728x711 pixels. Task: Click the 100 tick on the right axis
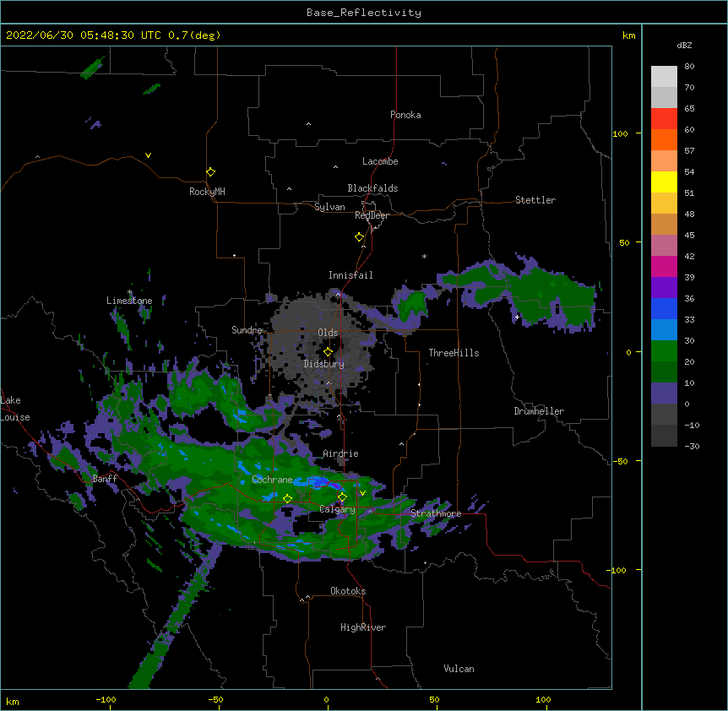pyautogui.click(x=620, y=133)
